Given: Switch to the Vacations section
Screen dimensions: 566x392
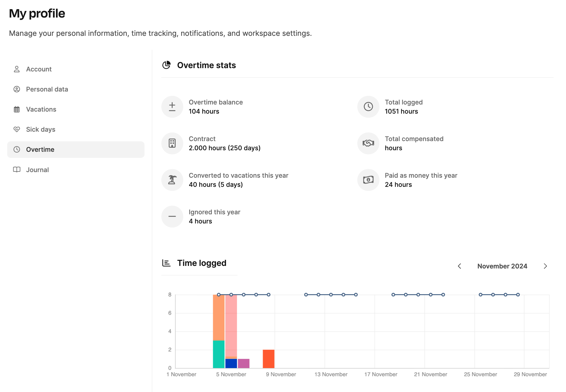Looking at the screenshot, I should (x=41, y=109).
